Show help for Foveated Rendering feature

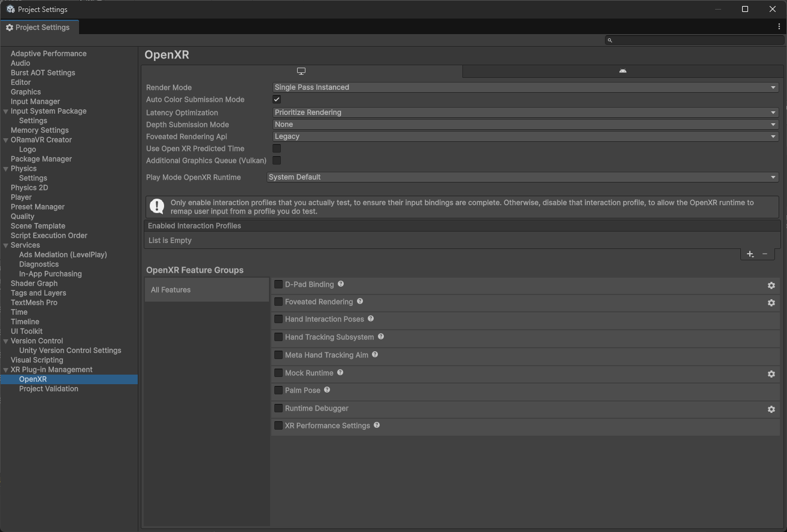[360, 301]
